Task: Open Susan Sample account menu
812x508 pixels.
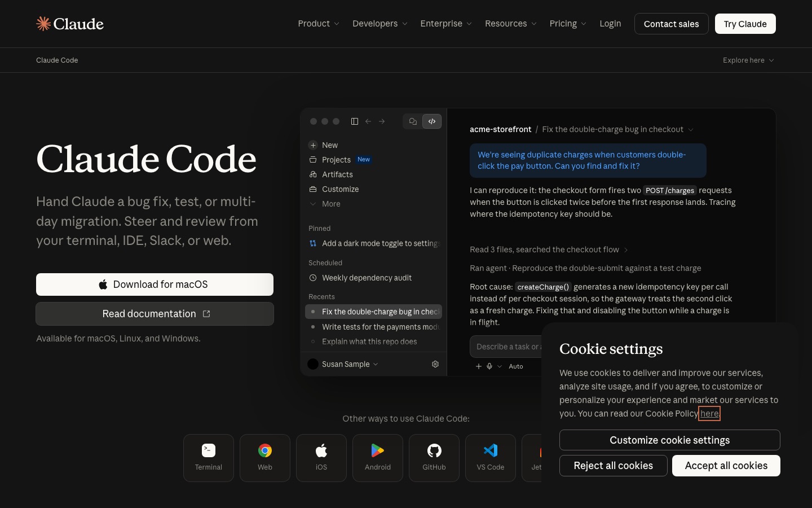Action: [343, 364]
